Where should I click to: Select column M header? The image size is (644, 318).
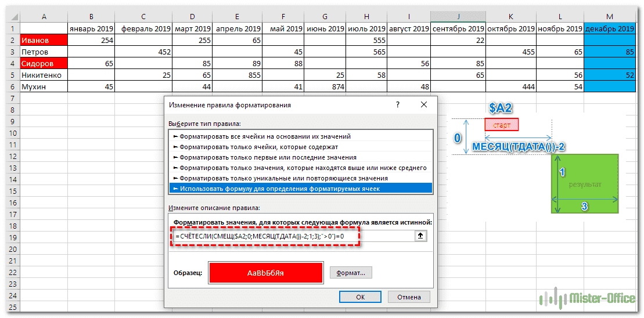(610, 16)
